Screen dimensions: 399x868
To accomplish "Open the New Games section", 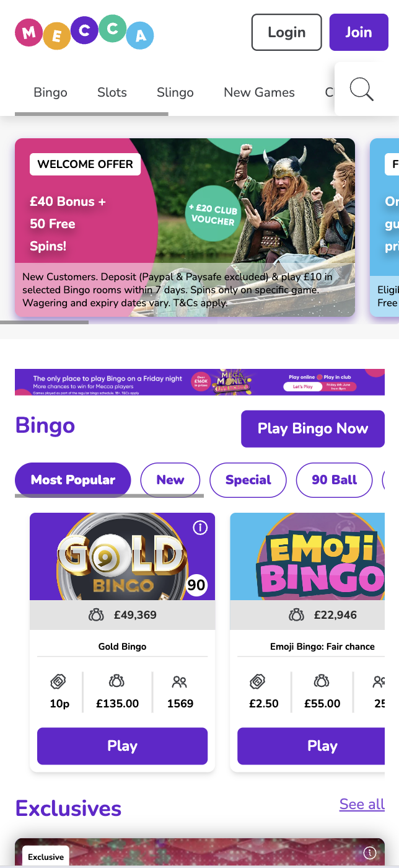I will (259, 92).
